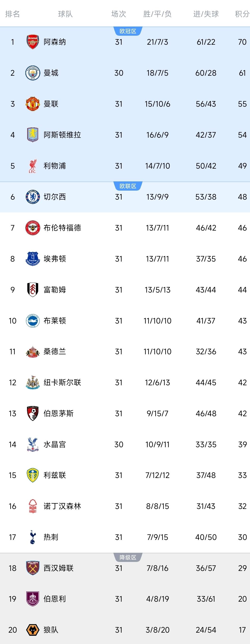Click the Arsenal club crest

point(32,42)
